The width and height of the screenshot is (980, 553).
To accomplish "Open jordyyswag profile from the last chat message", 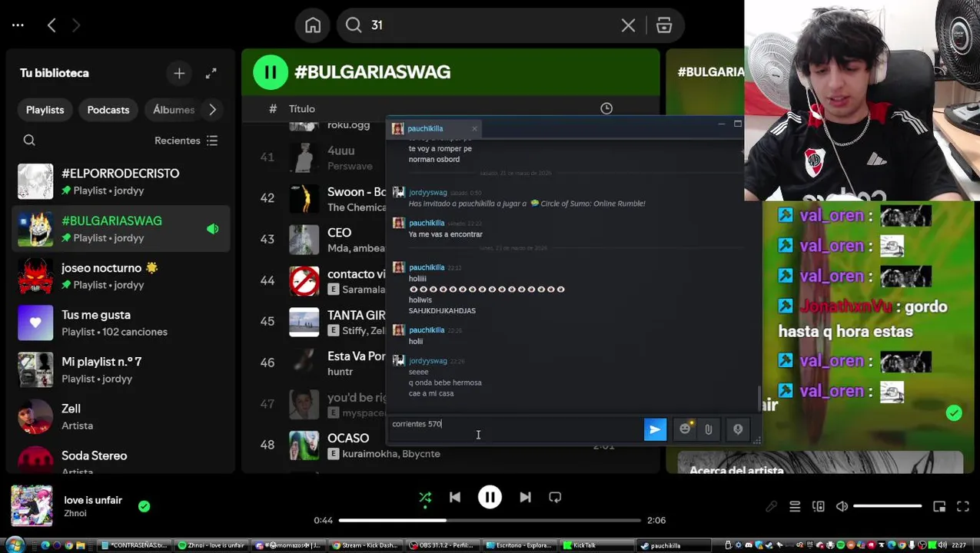I will coord(427,361).
